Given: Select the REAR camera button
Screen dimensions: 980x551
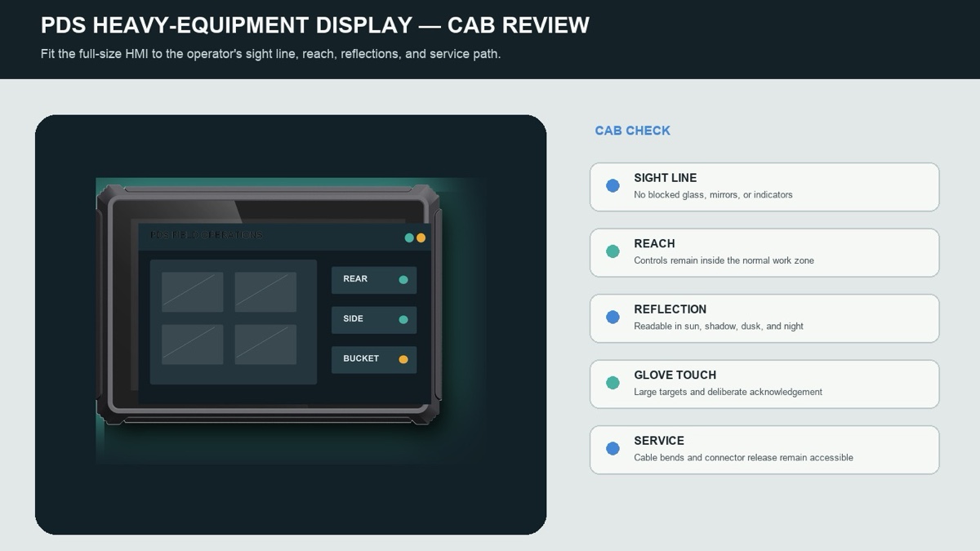Looking at the screenshot, I should pos(374,280).
